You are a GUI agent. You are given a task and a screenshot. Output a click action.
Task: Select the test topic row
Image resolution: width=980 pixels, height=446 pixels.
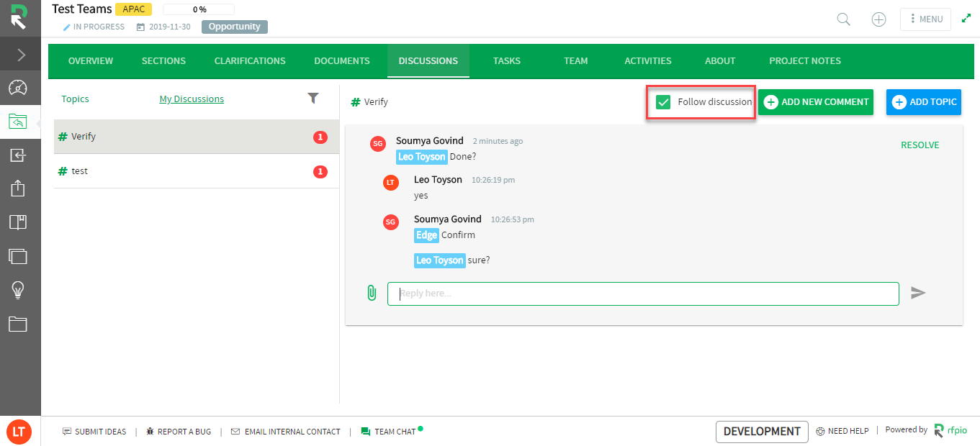pos(197,171)
